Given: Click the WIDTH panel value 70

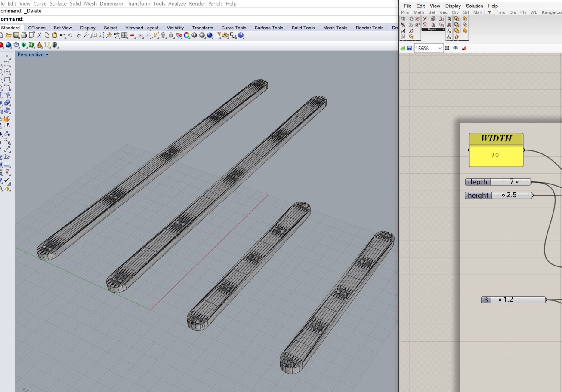Looking at the screenshot, I should pos(495,155).
